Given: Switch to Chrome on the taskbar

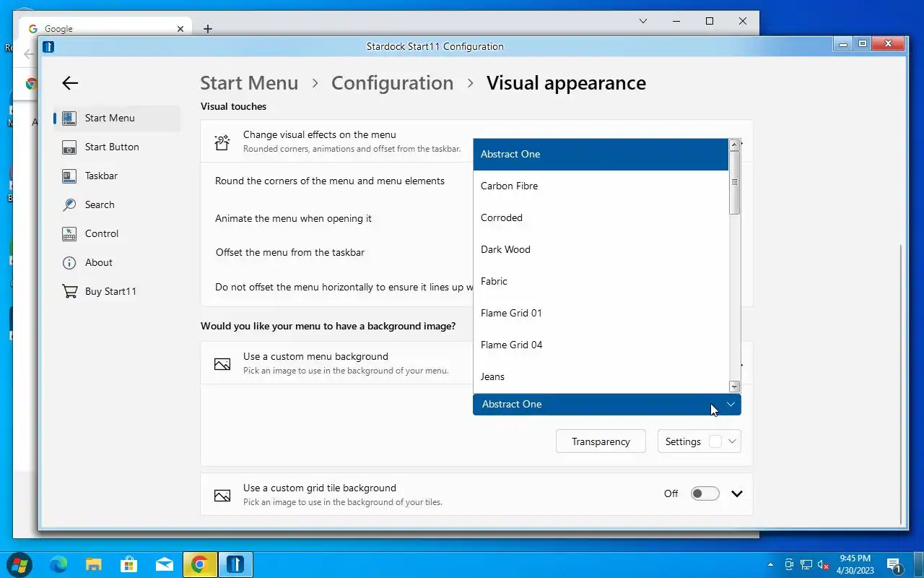Looking at the screenshot, I should (199, 564).
